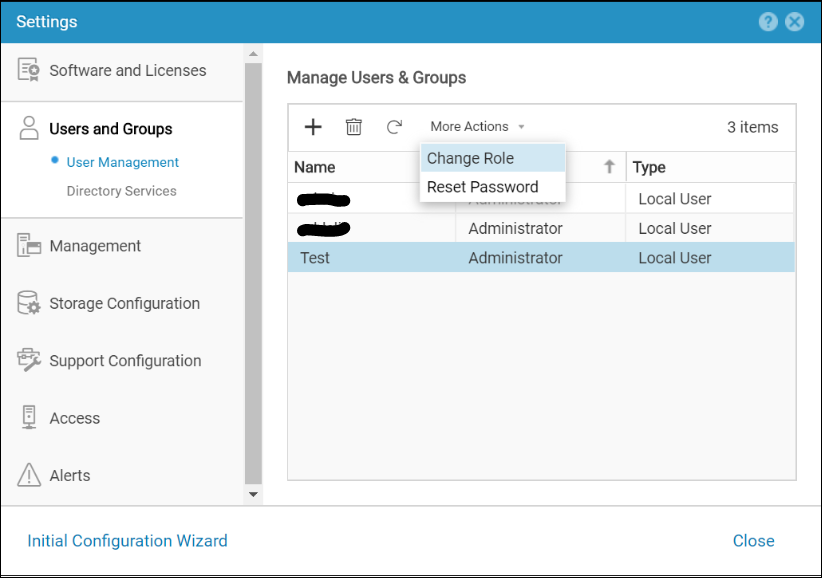This screenshot has height=578, width=822.
Task: Click the Storage Configuration database icon
Action: [x=29, y=303]
